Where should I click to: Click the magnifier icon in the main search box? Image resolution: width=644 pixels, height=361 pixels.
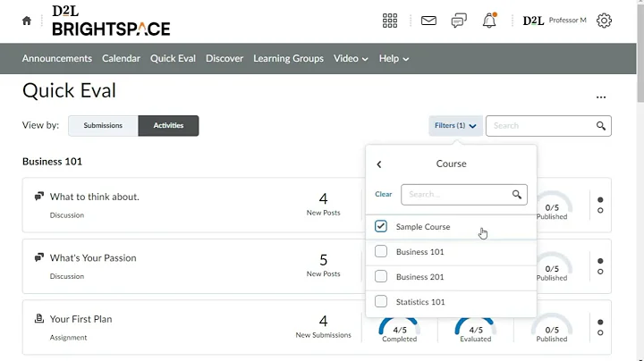[x=601, y=126]
